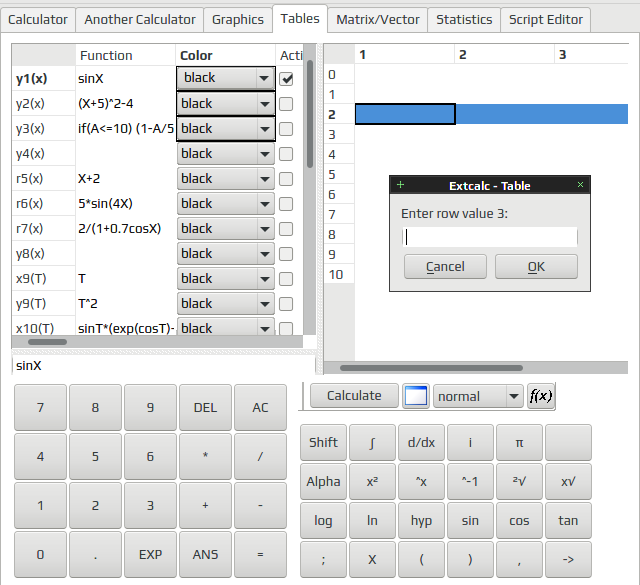The height and width of the screenshot is (585, 640).
Task: Click the pi constant key
Action: [519, 443]
